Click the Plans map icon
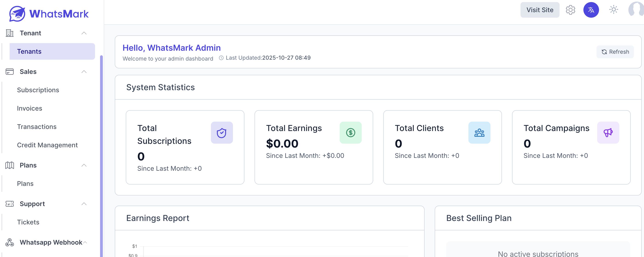 (9, 165)
